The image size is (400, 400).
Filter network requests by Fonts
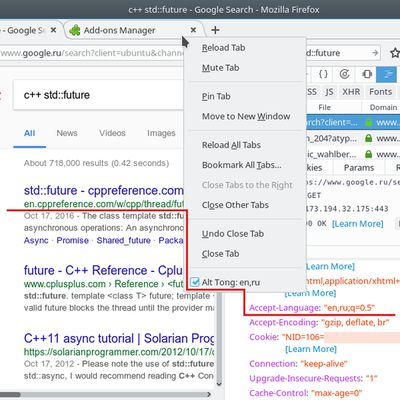(x=380, y=92)
